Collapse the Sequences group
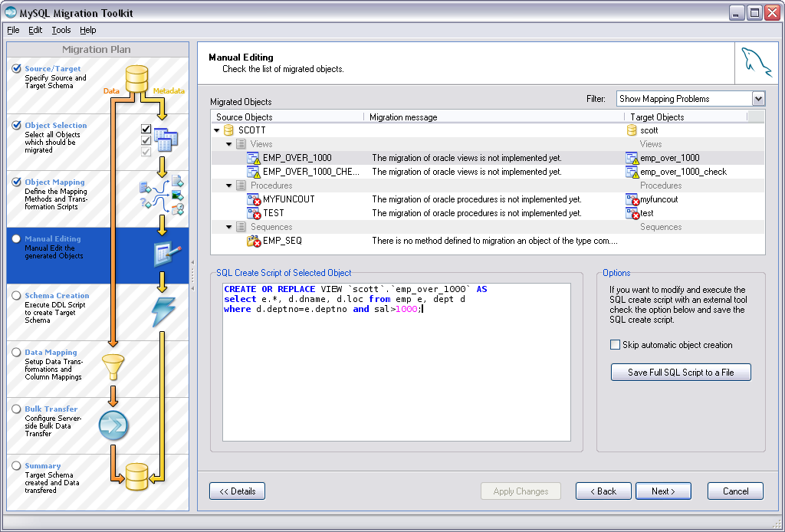This screenshot has height=532, width=785. pyautogui.click(x=228, y=227)
